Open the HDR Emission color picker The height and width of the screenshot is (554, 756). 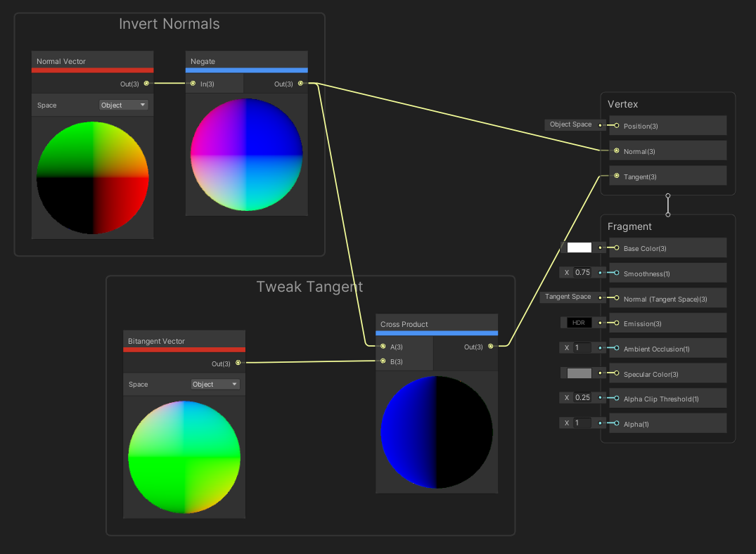pyautogui.click(x=578, y=322)
